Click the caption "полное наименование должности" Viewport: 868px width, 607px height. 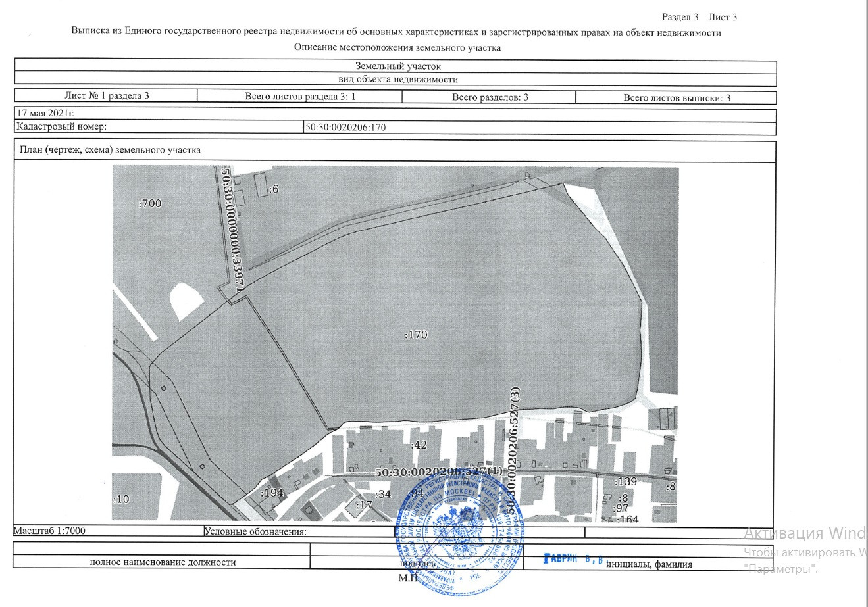pyautogui.click(x=163, y=563)
